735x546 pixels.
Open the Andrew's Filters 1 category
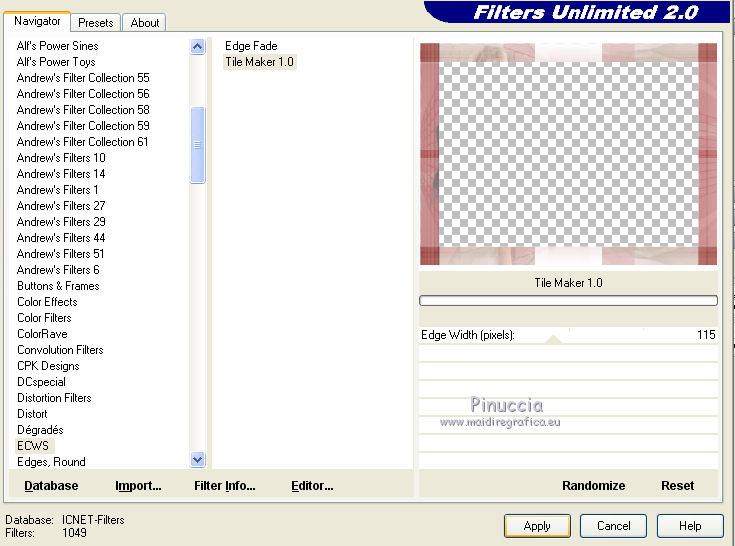pos(57,190)
